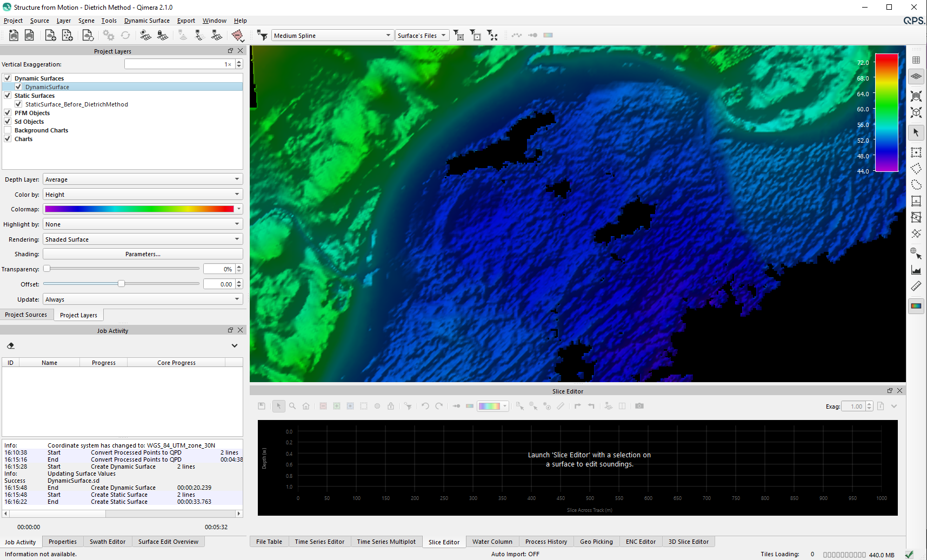Click the color scale bar toggle icon
This screenshot has height=560, width=927.
click(916, 306)
